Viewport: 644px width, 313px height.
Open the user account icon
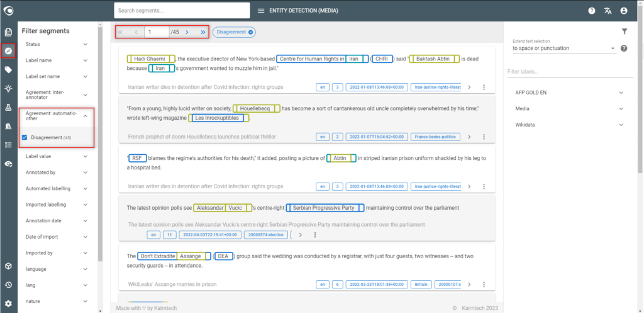pos(624,11)
